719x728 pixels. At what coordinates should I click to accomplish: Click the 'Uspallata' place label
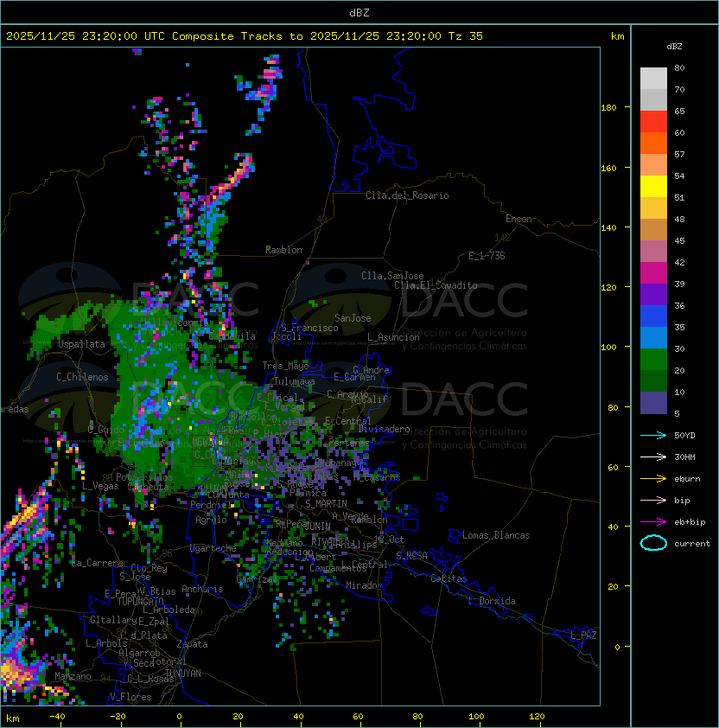coord(81,344)
